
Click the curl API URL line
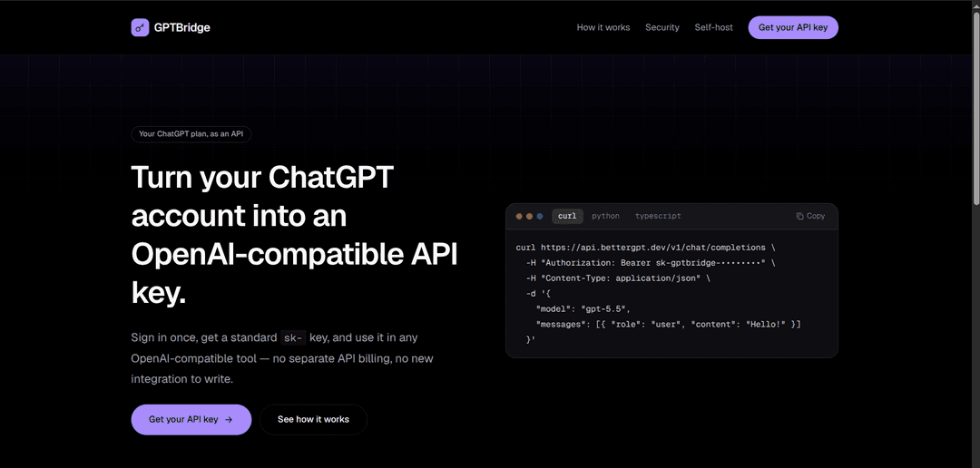click(x=646, y=248)
